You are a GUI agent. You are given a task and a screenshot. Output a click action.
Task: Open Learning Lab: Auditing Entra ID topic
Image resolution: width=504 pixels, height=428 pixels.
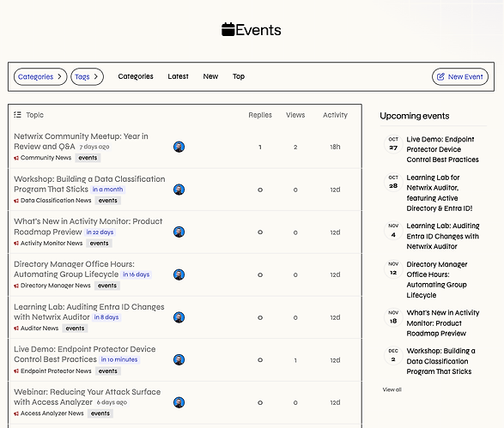[89, 311]
